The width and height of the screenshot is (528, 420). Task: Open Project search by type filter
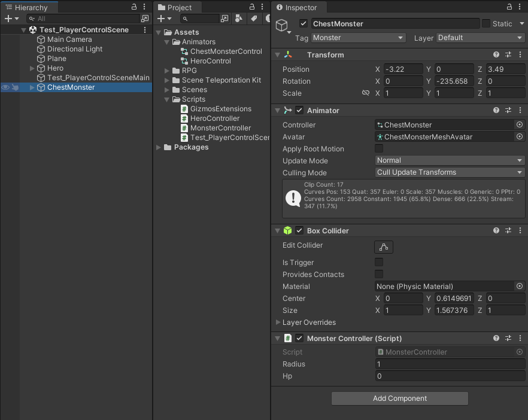[239, 19]
